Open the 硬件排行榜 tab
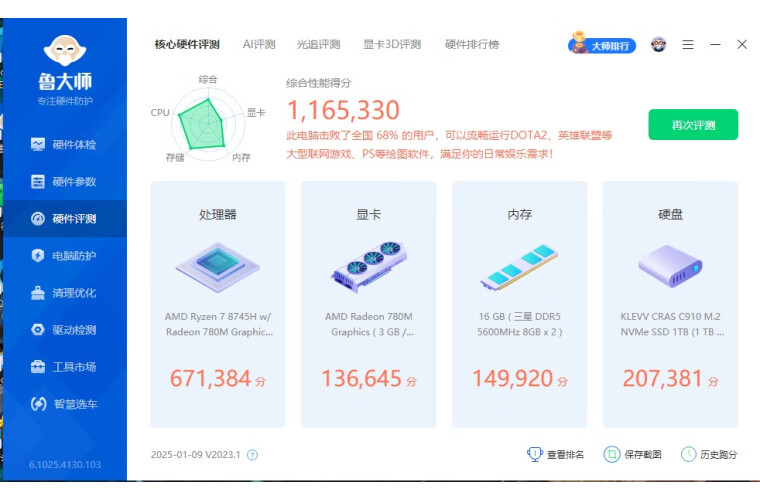760x500 pixels. tap(472, 45)
